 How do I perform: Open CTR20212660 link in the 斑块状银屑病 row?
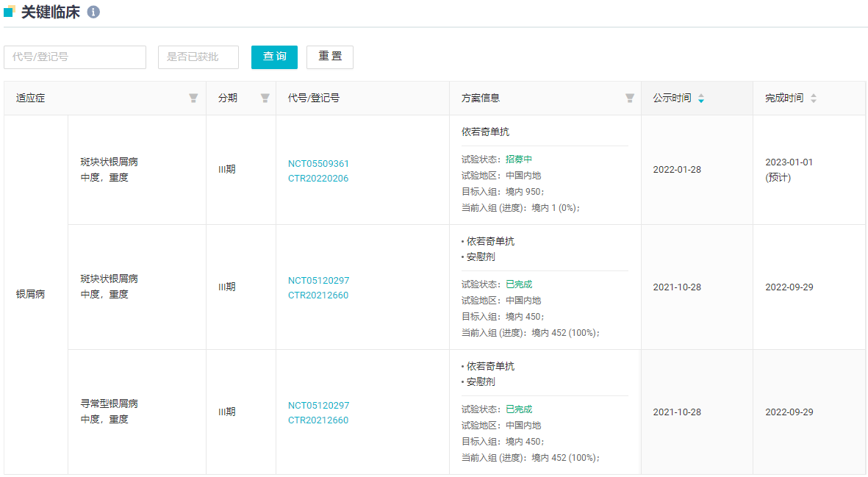pyautogui.click(x=318, y=295)
